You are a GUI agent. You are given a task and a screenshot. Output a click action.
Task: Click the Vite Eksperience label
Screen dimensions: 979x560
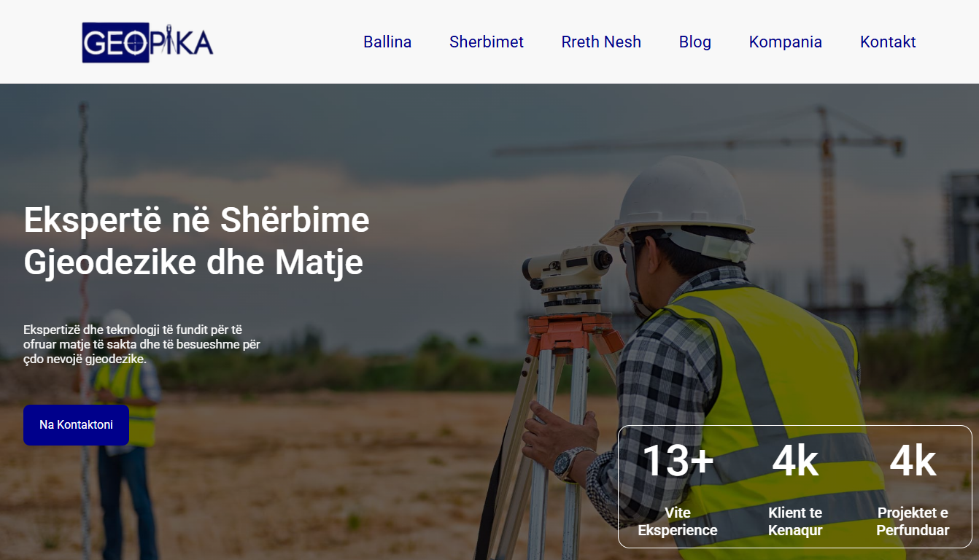678,521
